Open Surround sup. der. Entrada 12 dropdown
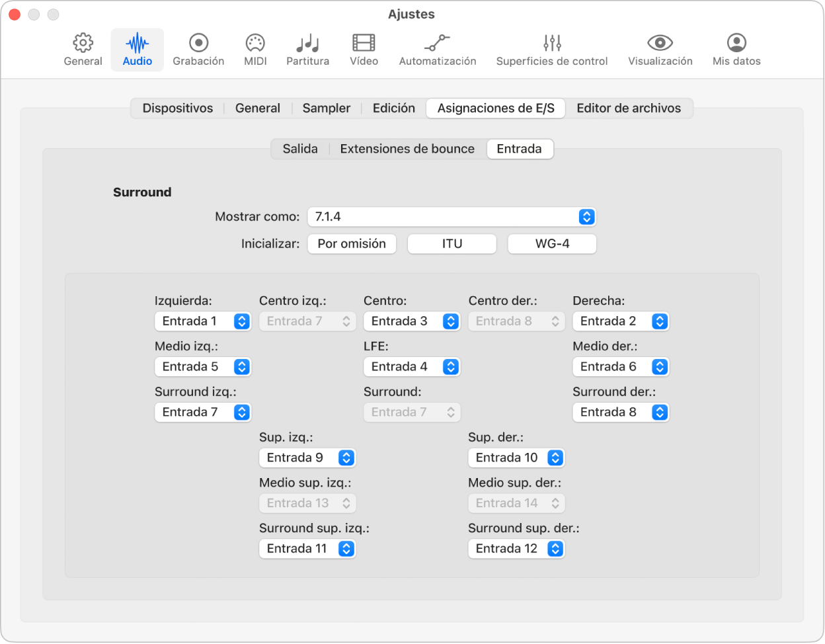 point(516,549)
